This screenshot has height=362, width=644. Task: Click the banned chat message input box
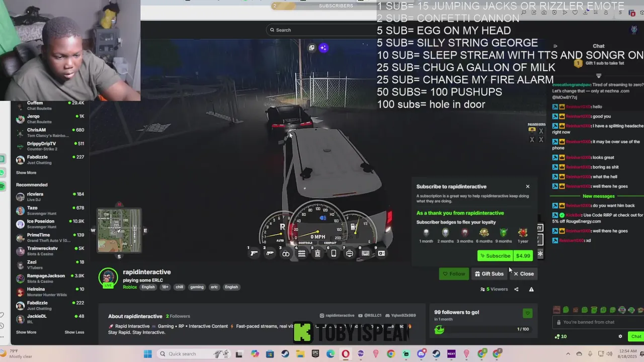coord(597,322)
